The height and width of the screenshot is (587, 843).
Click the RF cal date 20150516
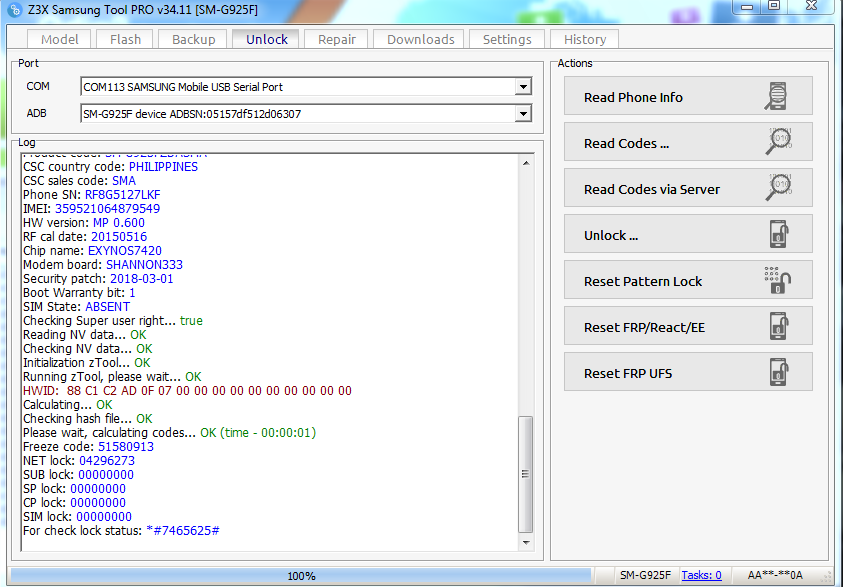coord(119,237)
